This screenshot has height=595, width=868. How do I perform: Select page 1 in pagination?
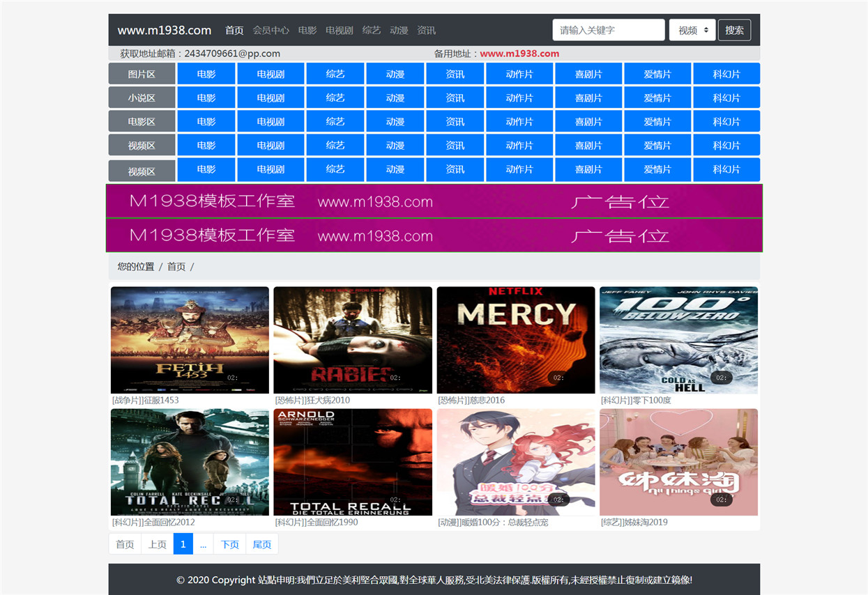click(183, 544)
